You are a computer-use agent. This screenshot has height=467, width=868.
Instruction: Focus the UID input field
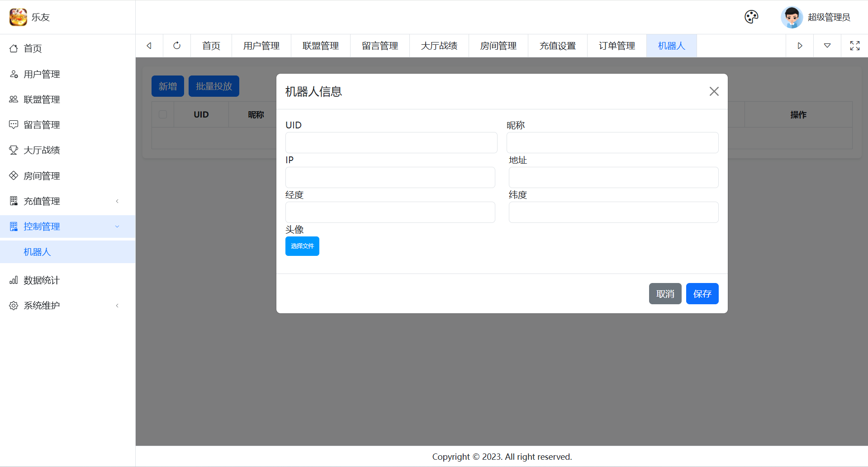391,143
